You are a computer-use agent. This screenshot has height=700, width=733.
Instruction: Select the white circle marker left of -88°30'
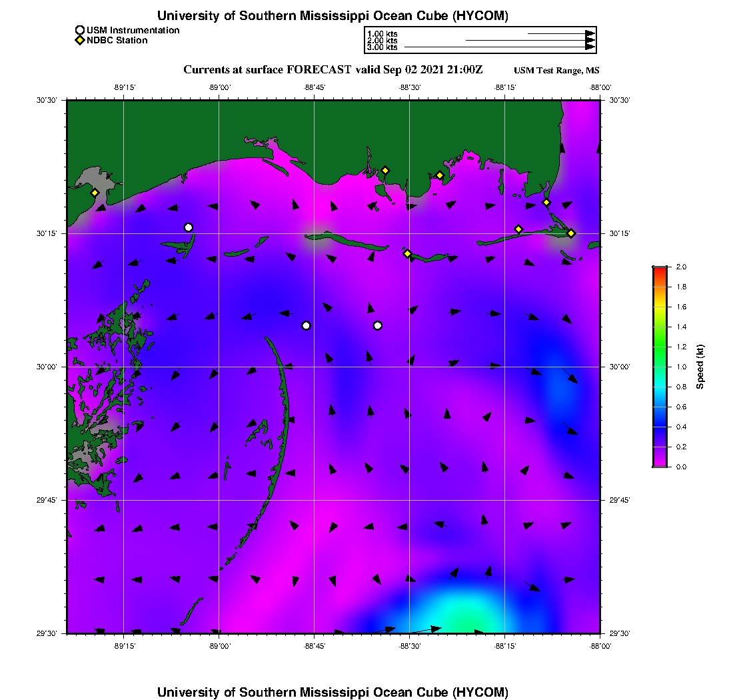pos(378,325)
